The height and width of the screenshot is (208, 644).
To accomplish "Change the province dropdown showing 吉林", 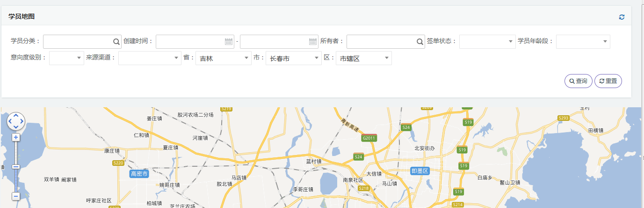I will (x=223, y=58).
